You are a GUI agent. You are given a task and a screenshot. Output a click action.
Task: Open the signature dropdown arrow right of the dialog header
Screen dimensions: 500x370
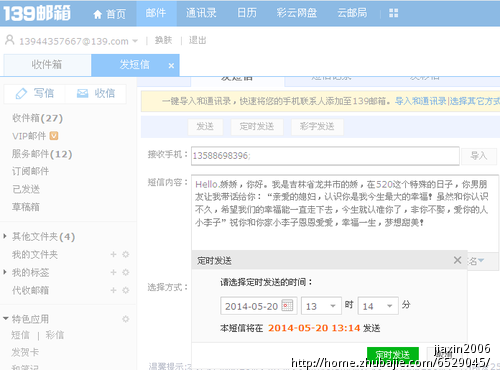coord(481,260)
